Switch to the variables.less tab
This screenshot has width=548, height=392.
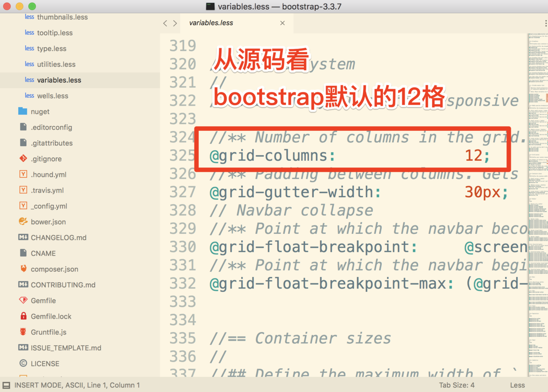(x=211, y=23)
